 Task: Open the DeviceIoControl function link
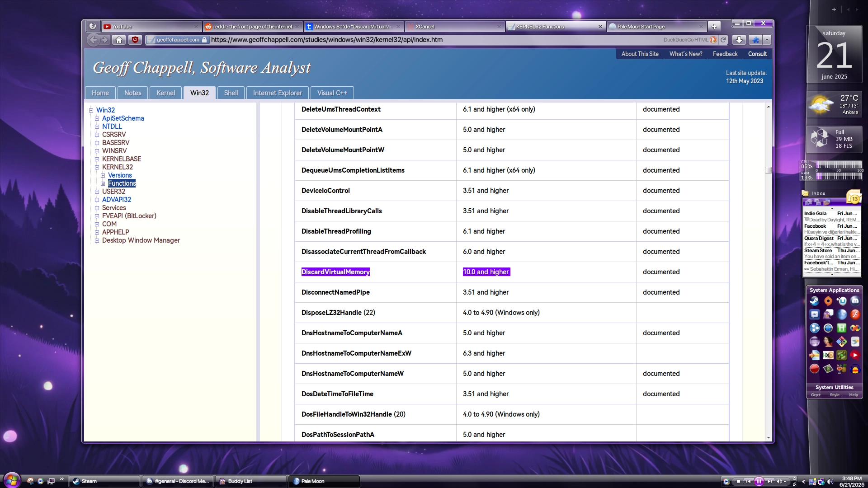(x=325, y=191)
